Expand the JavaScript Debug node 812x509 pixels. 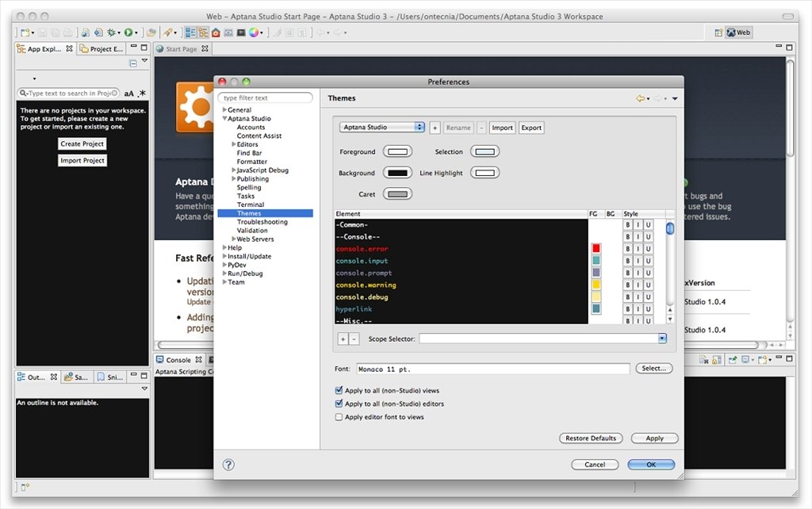coord(234,170)
